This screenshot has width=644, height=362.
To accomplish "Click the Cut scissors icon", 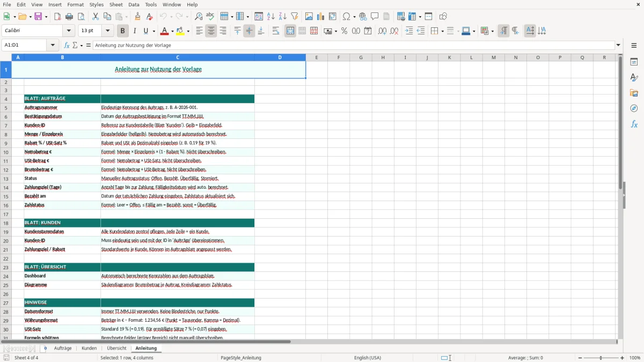I will pyautogui.click(x=96, y=17).
